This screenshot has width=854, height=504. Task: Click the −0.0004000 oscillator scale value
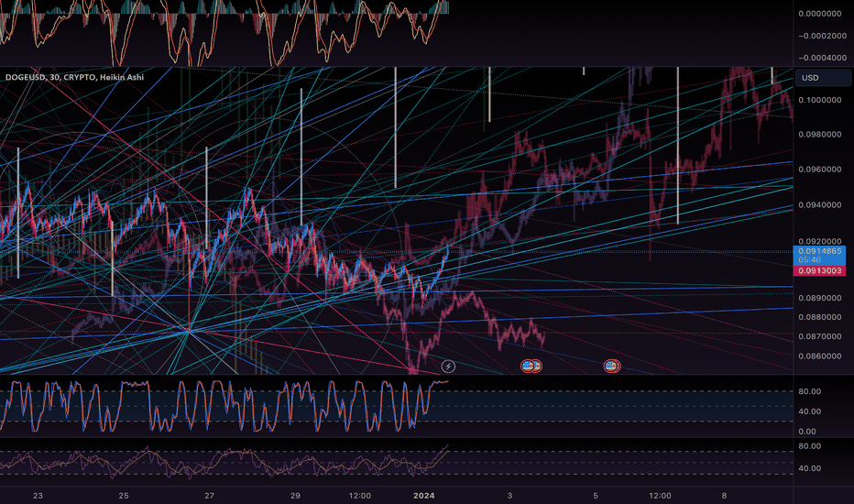823,58
